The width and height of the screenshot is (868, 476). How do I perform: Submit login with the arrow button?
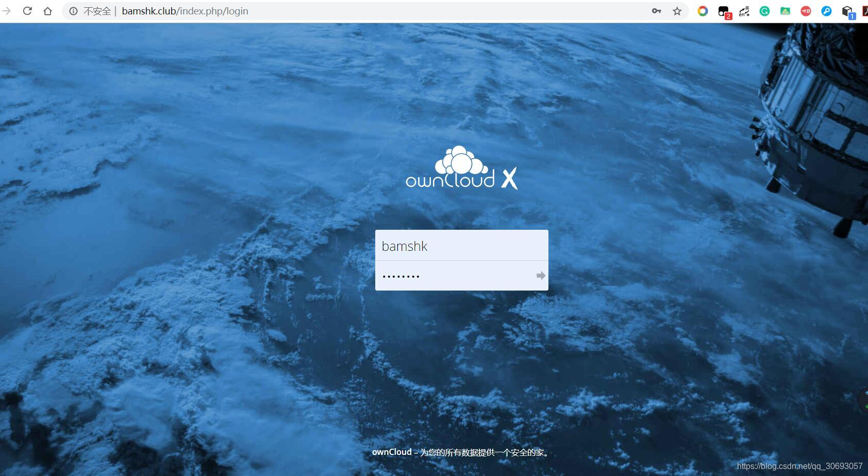541,276
